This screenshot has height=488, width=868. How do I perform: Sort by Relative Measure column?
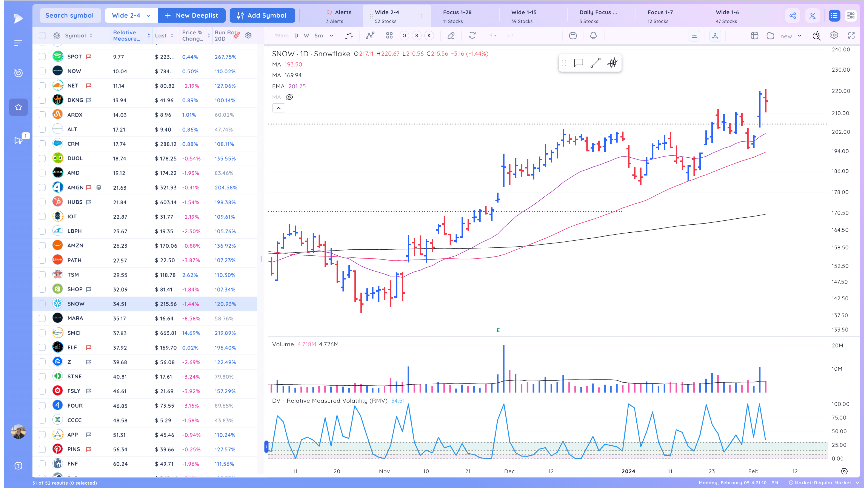[131, 35]
